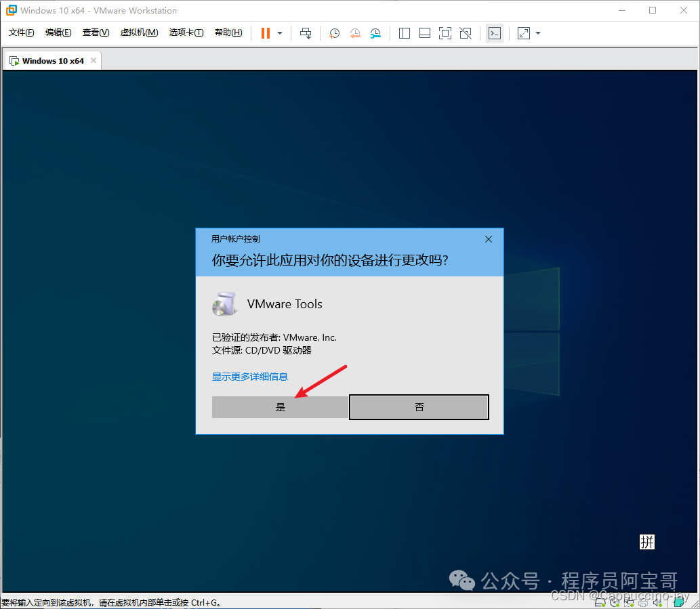Select the Windows 10 x64 tab
The width and height of the screenshot is (700, 609).
(53, 61)
